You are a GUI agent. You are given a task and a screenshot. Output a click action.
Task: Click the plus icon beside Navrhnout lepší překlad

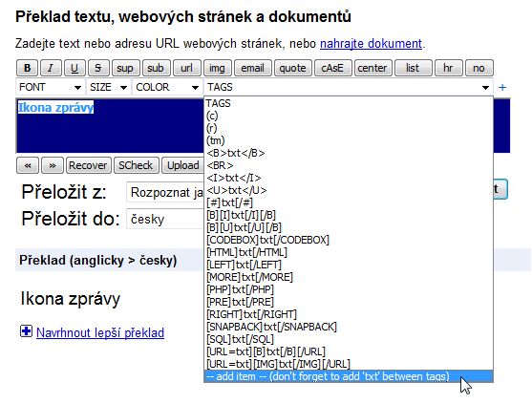click(26, 331)
